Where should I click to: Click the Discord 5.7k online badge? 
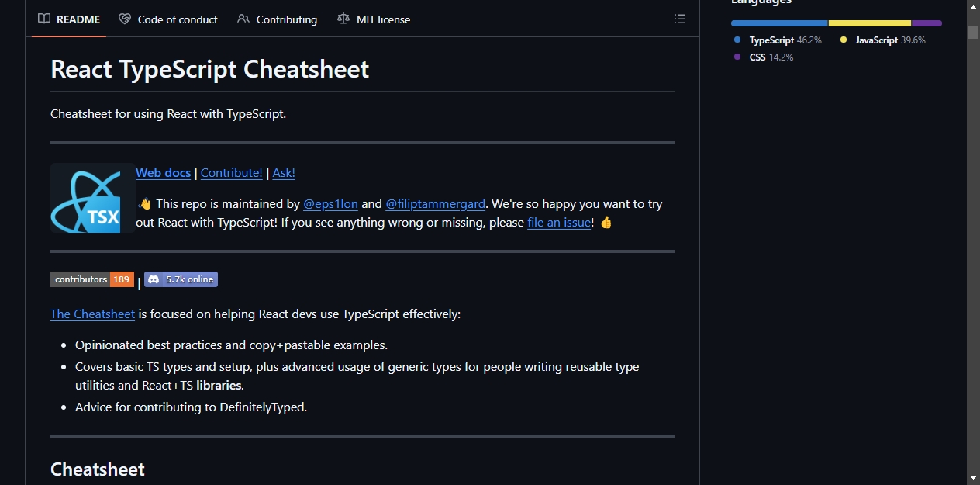point(181,279)
